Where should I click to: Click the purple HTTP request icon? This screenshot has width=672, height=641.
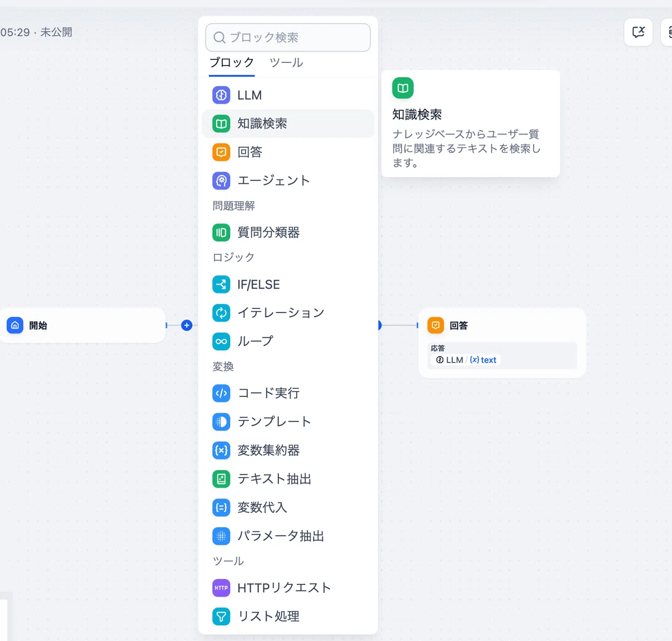pos(221,588)
